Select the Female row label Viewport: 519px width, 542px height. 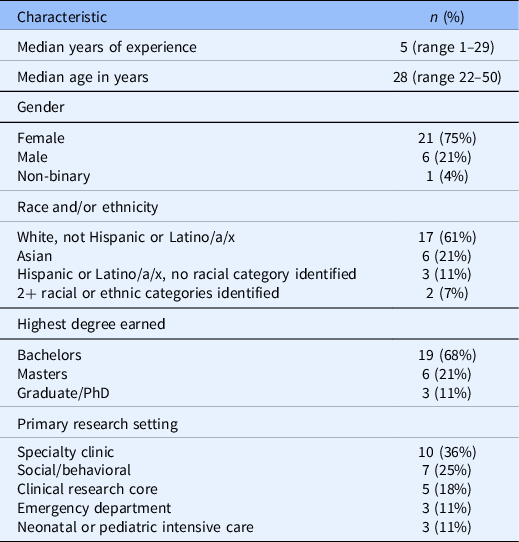[41, 138]
